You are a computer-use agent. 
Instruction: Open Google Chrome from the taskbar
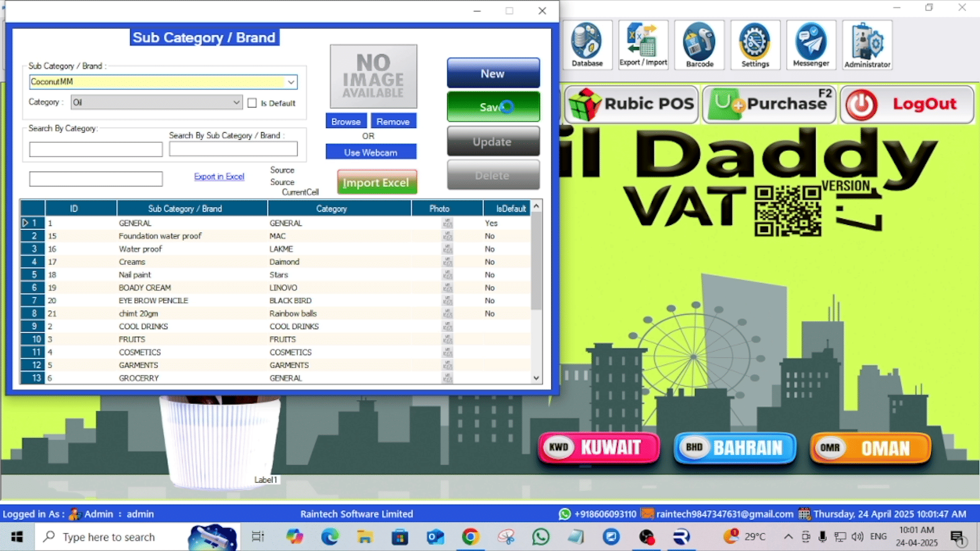(470, 537)
